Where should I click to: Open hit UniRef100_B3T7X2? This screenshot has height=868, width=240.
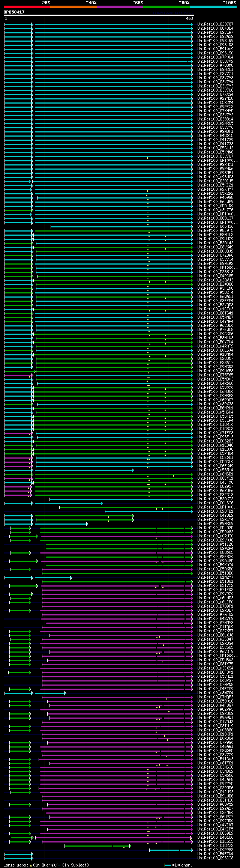coord(215,585)
